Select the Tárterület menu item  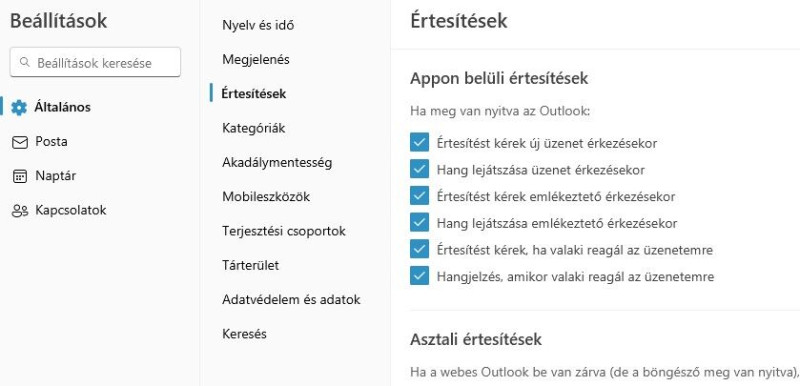point(251,265)
